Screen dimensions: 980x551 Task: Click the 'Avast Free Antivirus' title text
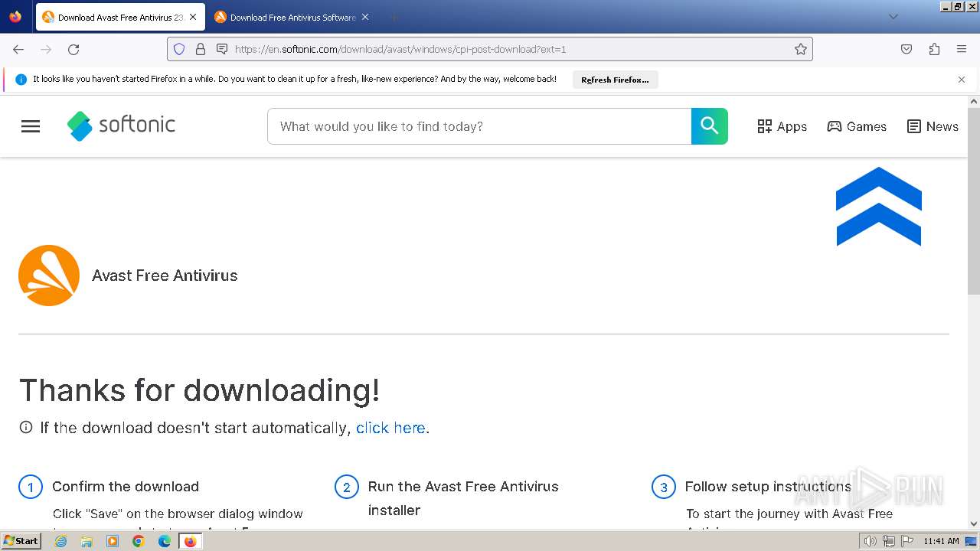[165, 275]
